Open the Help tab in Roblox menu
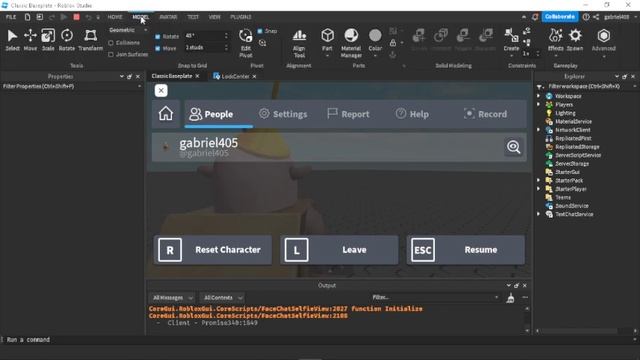Screen dimensions: 640x360 click(412, 114)
